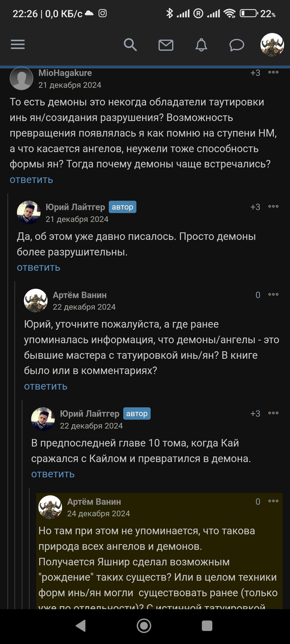
Task: Reply to the author's comment about chapter 10
Action: (x=53, y=474)
